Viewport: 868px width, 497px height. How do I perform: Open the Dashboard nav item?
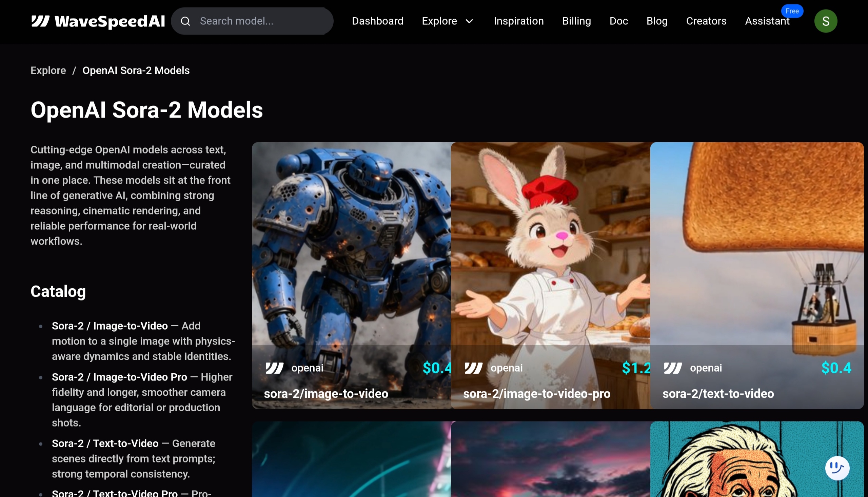tap(377, 21)
